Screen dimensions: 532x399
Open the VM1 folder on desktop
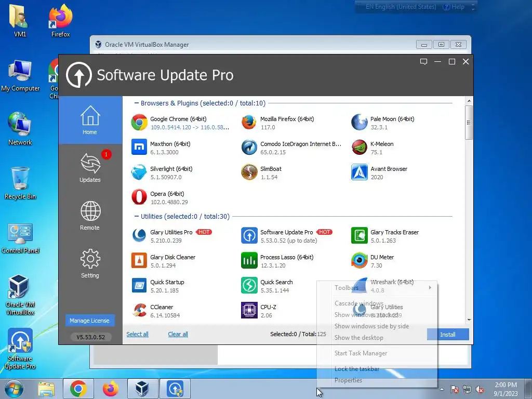(20, 20)
